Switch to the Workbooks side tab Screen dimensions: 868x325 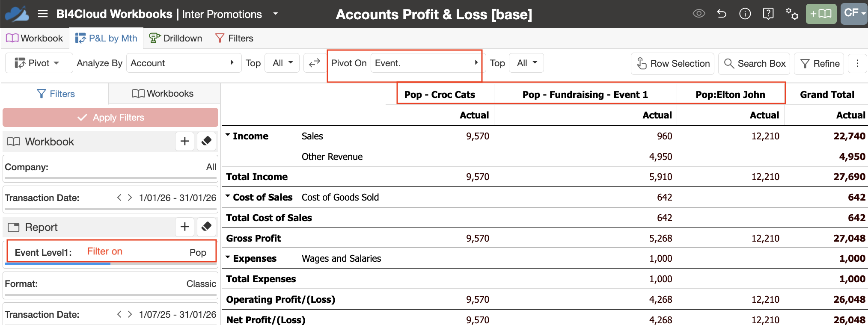coord(163,94)
